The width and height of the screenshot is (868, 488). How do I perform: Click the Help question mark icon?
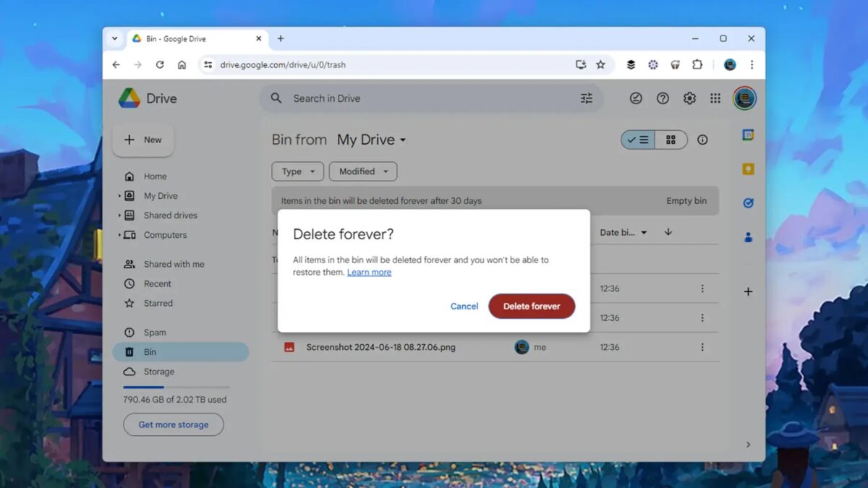[663, 98]
